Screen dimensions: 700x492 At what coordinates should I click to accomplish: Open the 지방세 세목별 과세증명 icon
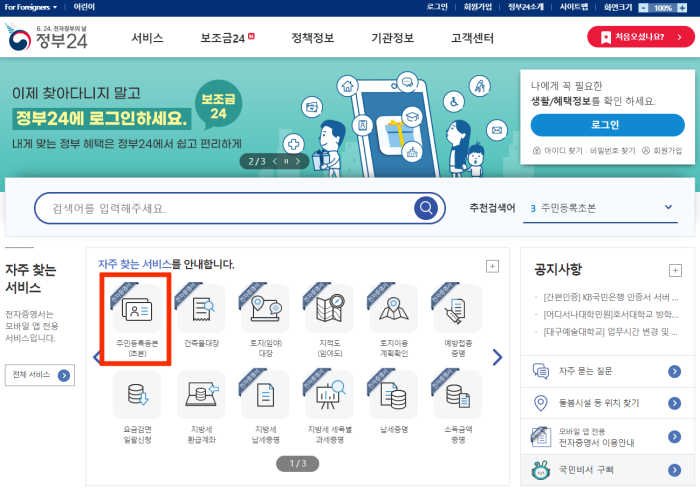pyautogui.click(x=330, y=395)
